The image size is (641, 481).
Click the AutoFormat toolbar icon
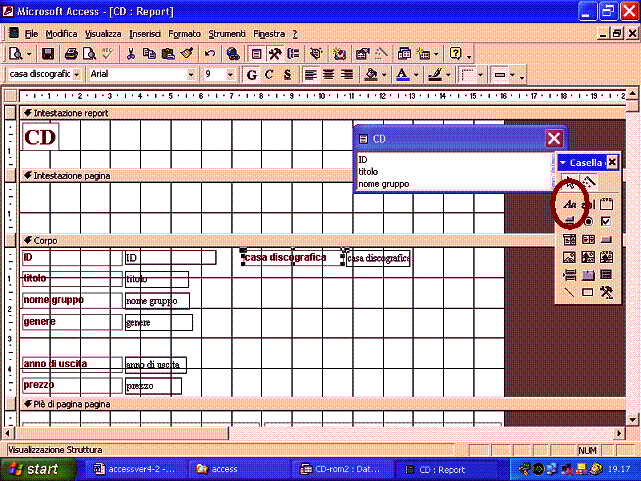click(x=316, y=54)
